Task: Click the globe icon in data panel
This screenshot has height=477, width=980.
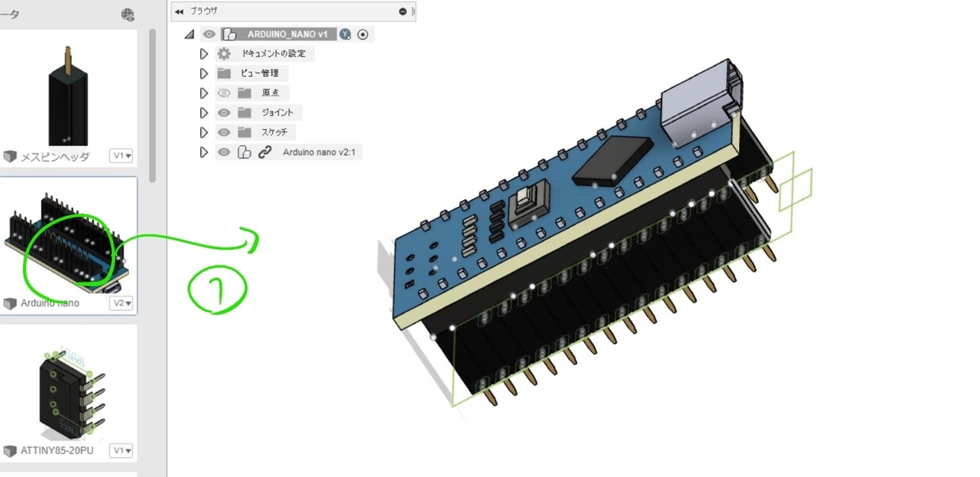Action: [128, 14]
